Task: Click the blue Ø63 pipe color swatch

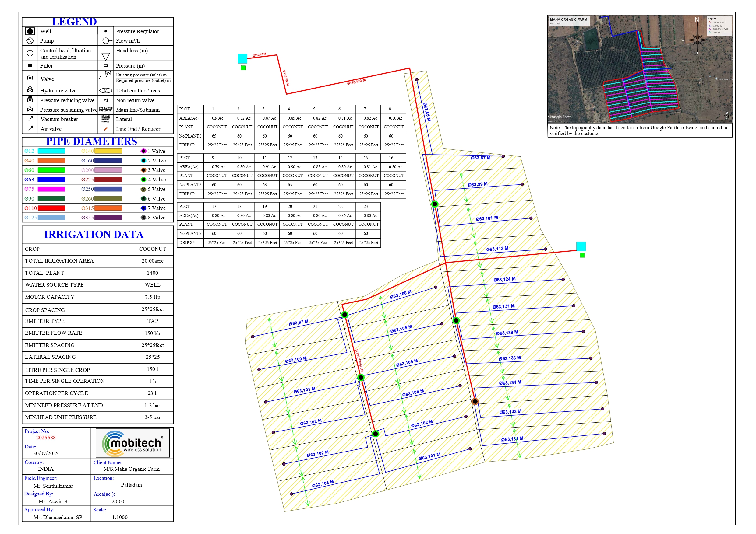Action: tap(51, 180)
